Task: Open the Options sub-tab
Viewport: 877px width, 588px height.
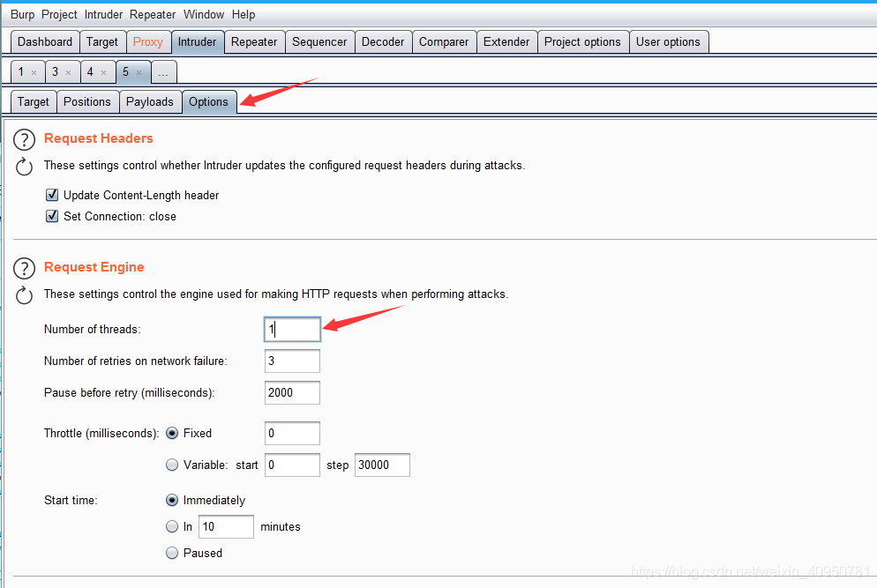Action: point(208,101)
